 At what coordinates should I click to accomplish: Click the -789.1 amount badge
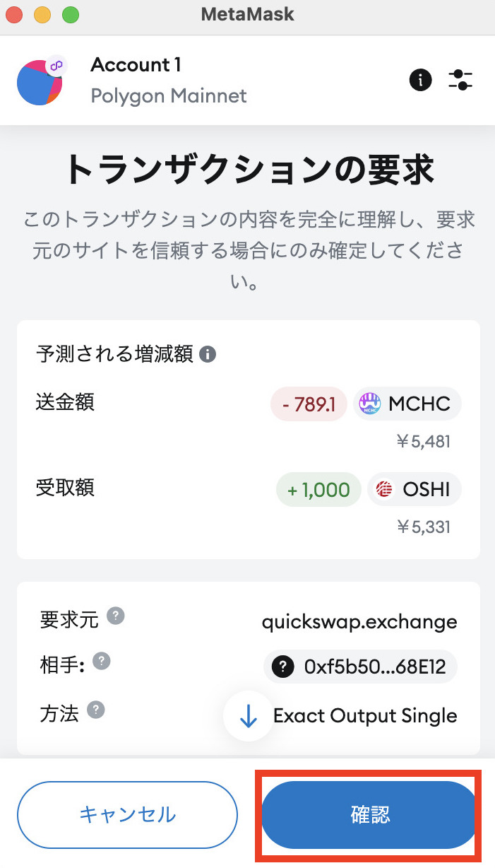coord(309,404)
